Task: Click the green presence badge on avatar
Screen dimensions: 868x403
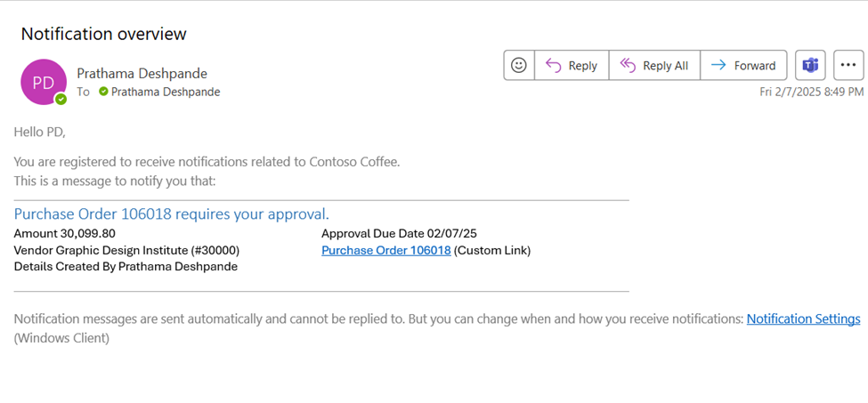Action: pos(61,100)
